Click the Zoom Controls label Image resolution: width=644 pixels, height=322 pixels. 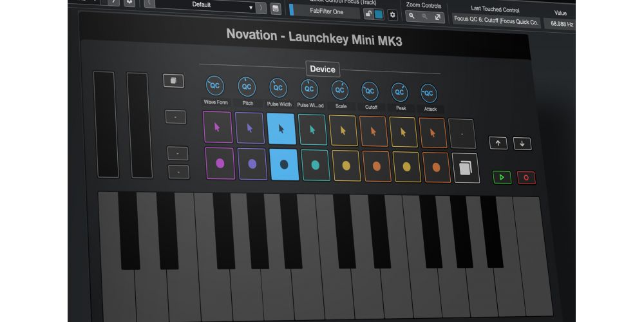click(x=424, y=5)
